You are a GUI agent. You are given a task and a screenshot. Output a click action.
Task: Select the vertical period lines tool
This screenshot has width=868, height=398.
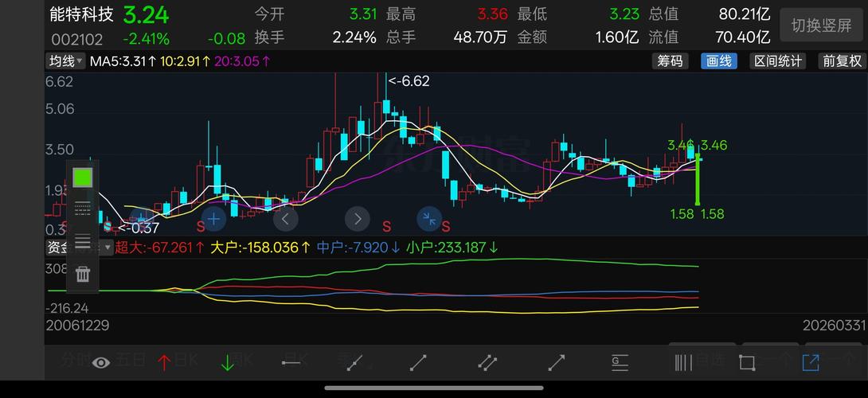(x=684, y=362)
